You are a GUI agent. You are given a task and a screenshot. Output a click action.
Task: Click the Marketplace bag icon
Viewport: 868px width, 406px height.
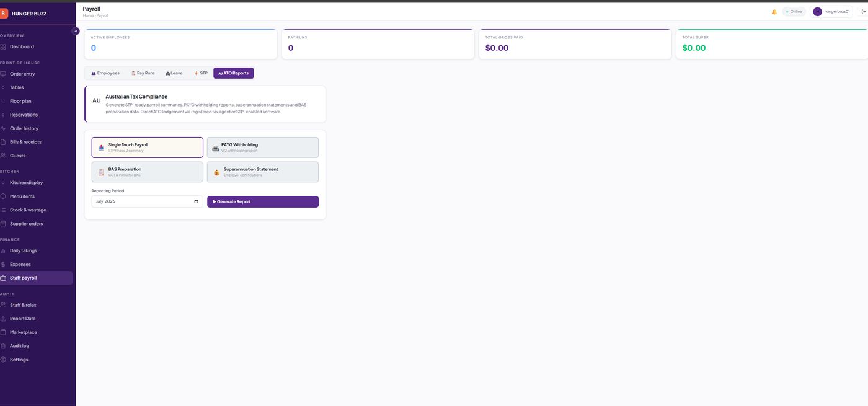tap(3, 332)
